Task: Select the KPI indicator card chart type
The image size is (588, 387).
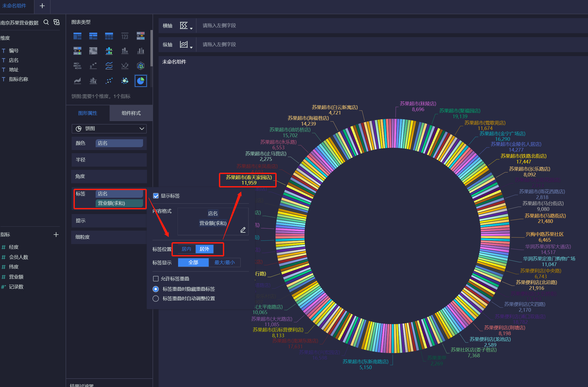Action: click(125, 36)
